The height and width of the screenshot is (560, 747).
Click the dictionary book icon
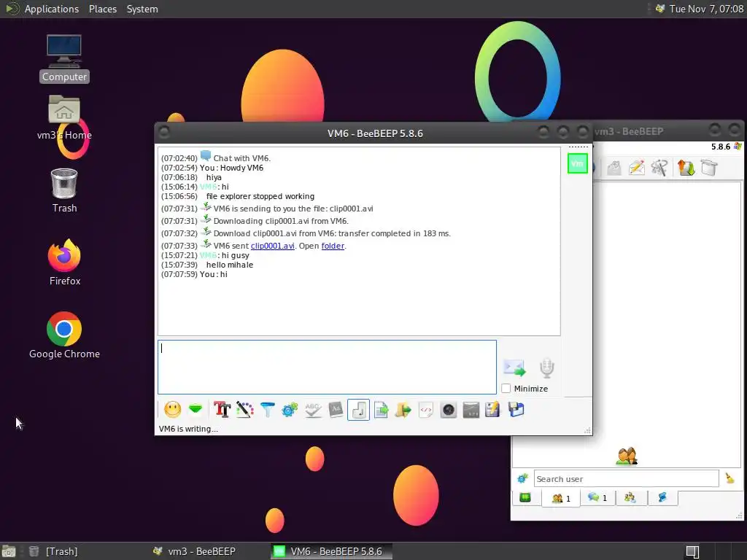pyautogui.click(x=336, y=410)
